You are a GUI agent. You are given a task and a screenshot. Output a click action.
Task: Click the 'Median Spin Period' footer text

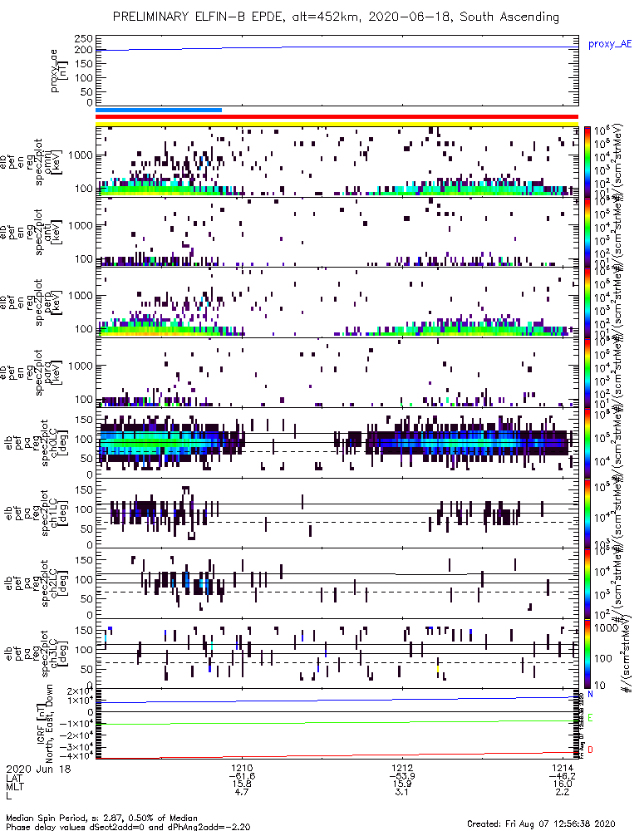point(44,819)
